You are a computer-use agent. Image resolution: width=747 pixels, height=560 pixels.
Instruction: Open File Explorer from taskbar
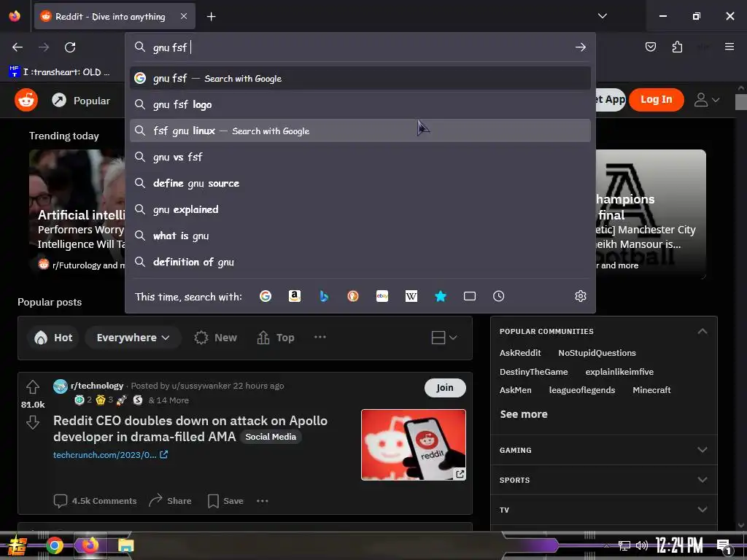(125, 545)
